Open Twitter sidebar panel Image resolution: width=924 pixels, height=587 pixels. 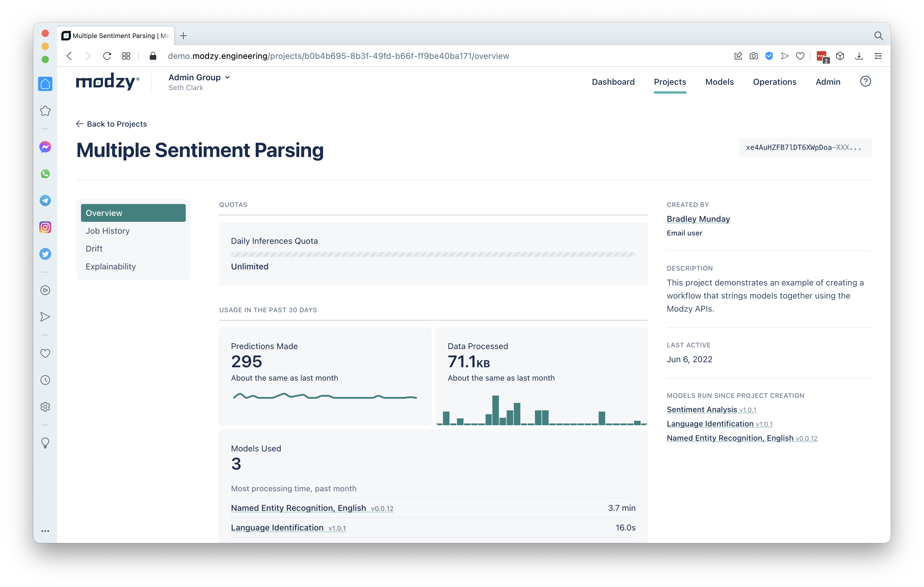point(45,254)
